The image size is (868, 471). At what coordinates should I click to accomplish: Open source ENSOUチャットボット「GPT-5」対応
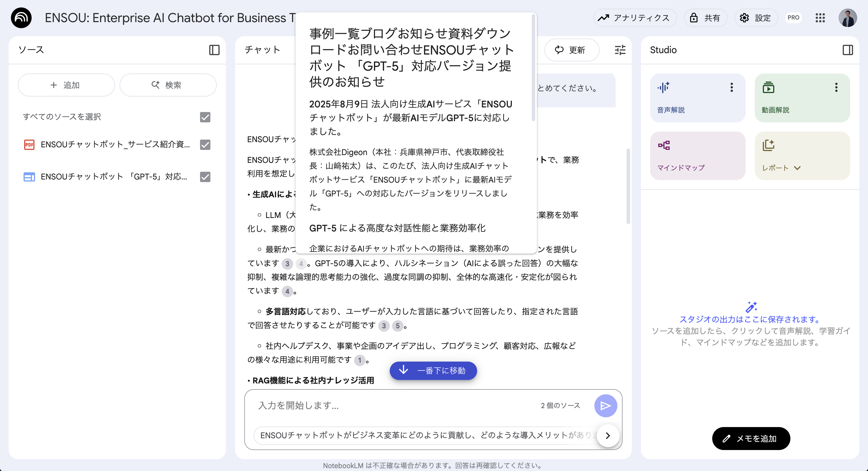114,177
